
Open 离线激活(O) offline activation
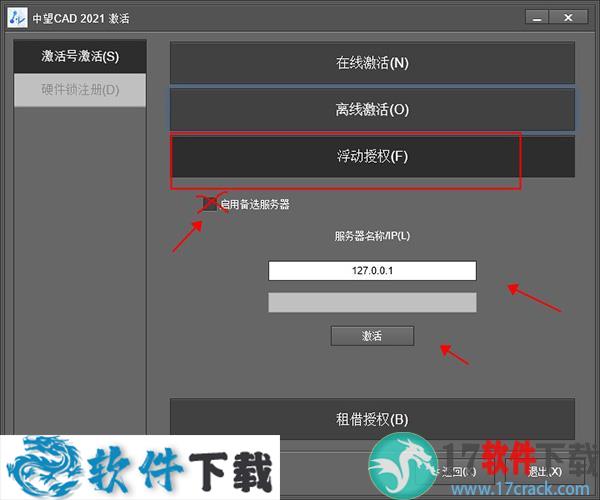tap(372, 110)
